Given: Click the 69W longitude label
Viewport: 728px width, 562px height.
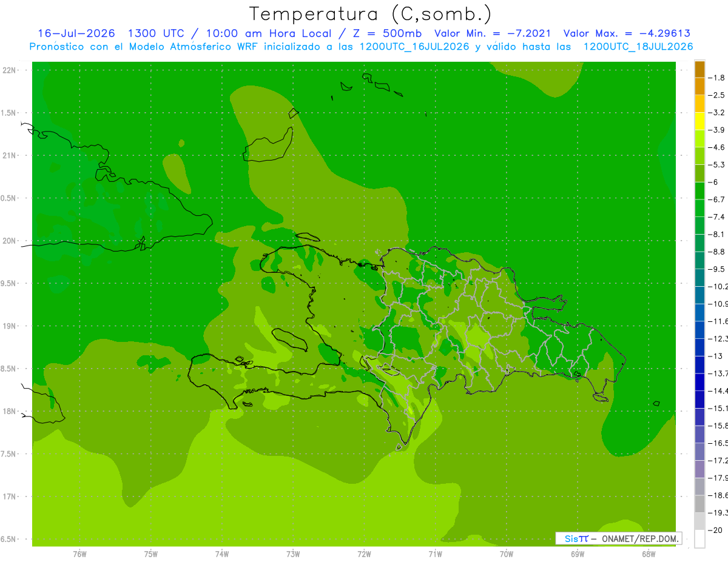Looking at the screenshot, I should coord(578,554).
